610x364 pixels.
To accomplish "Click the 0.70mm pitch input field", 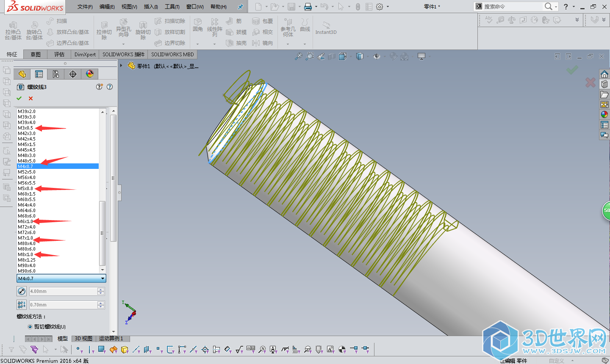I will (x=63, y=305).
